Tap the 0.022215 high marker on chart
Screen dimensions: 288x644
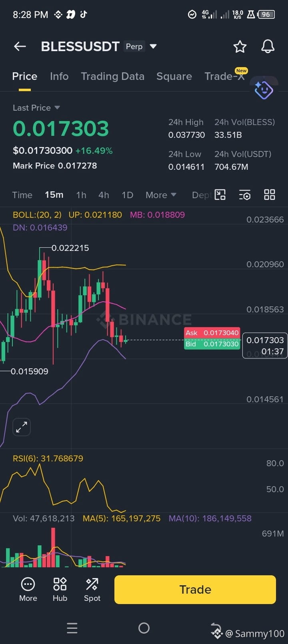(x=70, y=248)
